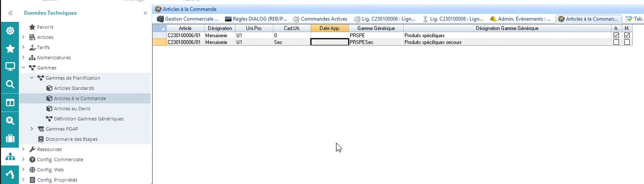Viewport: 644px width, 184px height.
Task: Expand the Articles tree node
Action: point(23,37)
